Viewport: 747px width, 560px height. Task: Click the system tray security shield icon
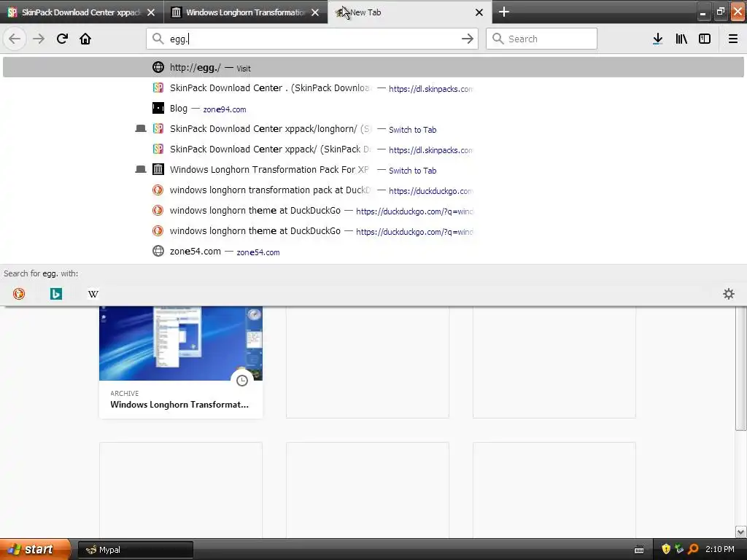point(666,549)
